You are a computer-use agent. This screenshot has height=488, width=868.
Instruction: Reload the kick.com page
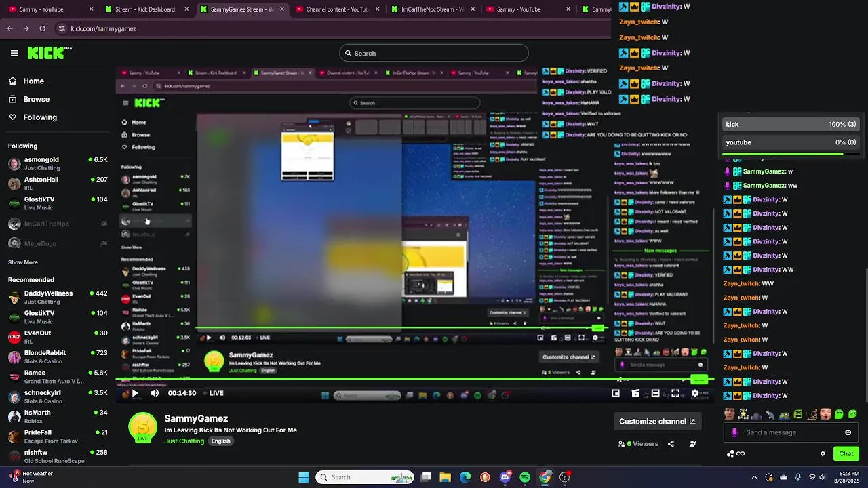coord(43,28)
